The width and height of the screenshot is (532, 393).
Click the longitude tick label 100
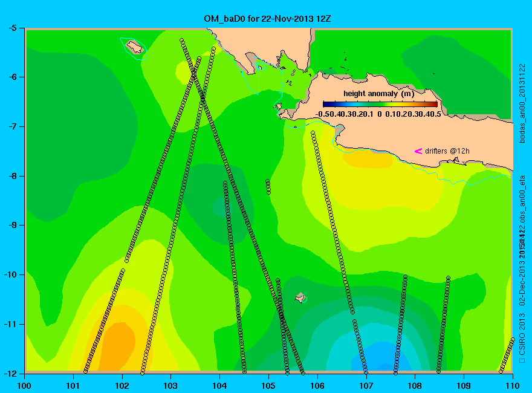[24, 386]
